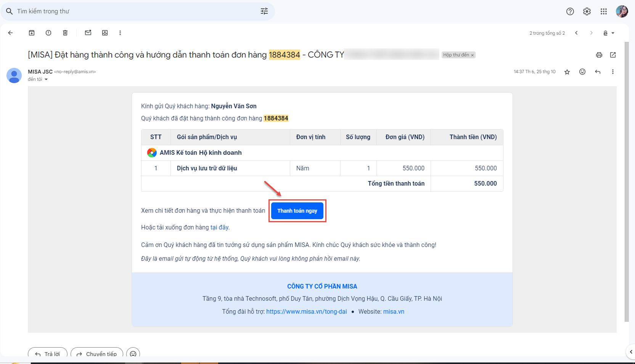Archive this email
Viewport: 635px width, 364px height.
click(x=32, y=33)
